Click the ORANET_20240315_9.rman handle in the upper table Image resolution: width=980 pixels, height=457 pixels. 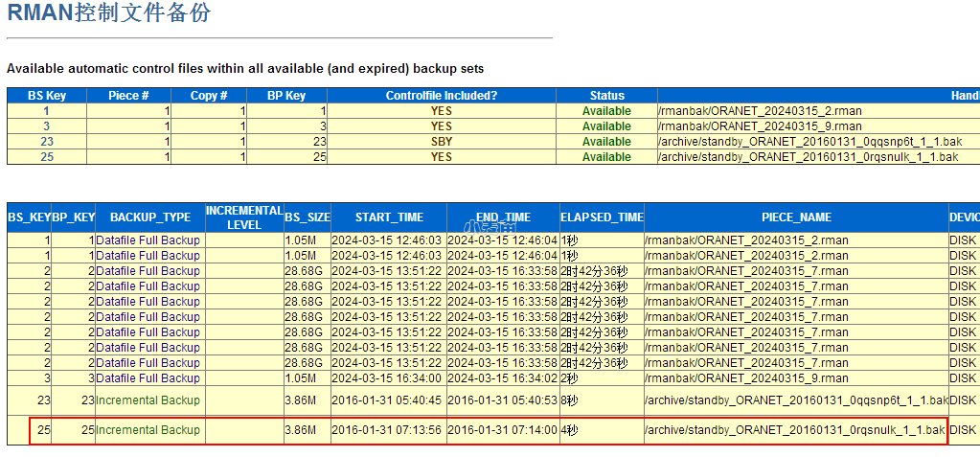(760, 126)
